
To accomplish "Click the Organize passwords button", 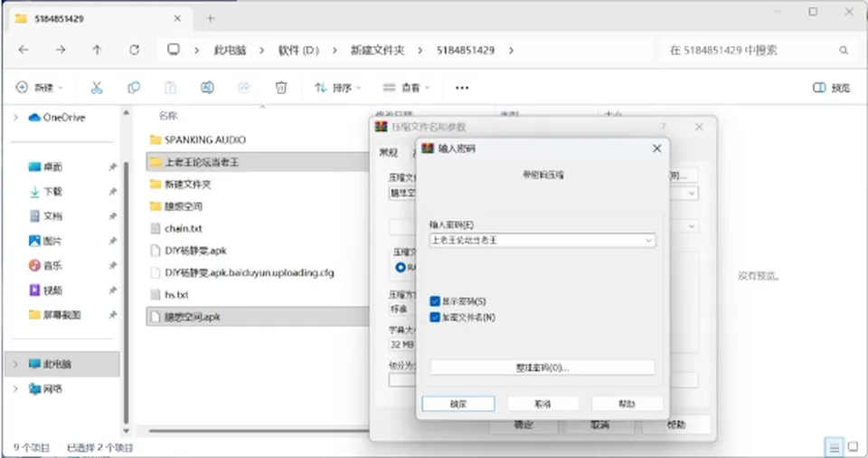I will pos(542,367).
